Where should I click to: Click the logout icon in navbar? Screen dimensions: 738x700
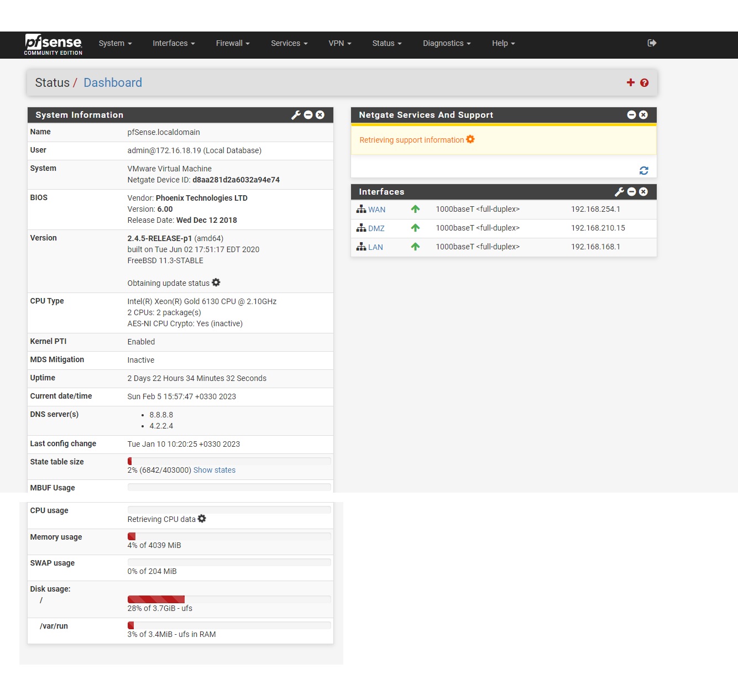(652, 43)
